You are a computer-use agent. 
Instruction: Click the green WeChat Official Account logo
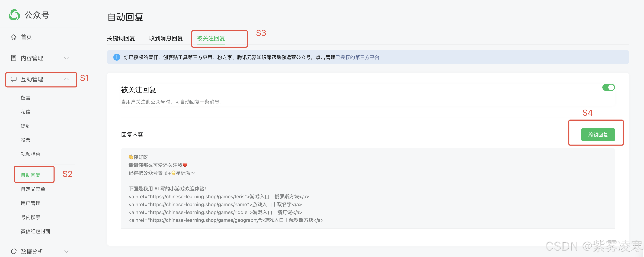coord(14,15)
